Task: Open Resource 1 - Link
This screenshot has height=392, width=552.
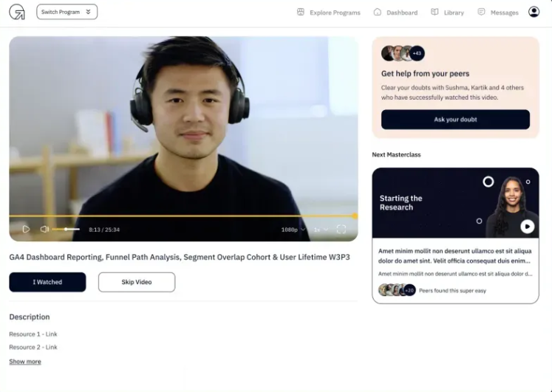Action: (33, 334)
